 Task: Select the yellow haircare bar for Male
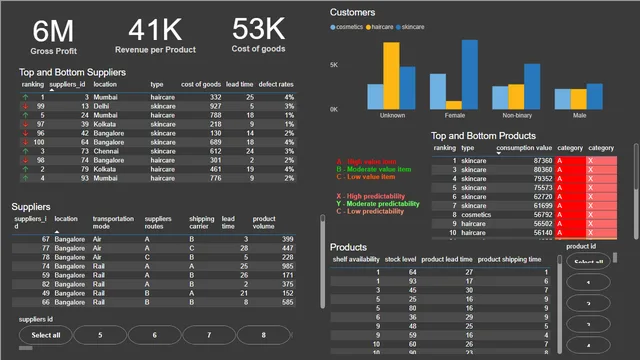pos(578,99)
